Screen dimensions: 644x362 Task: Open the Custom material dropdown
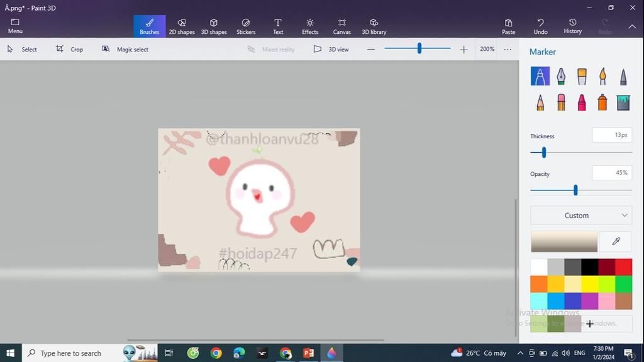click(x=580, y=216)
